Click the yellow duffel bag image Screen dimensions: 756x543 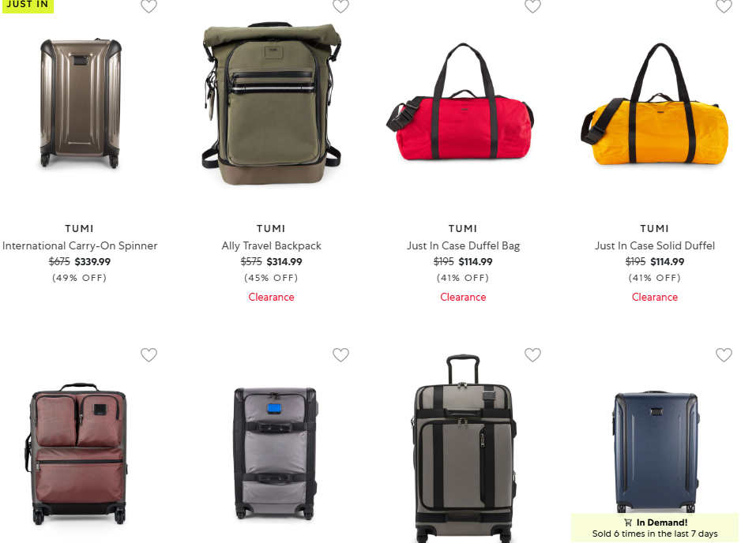point(655,104)
